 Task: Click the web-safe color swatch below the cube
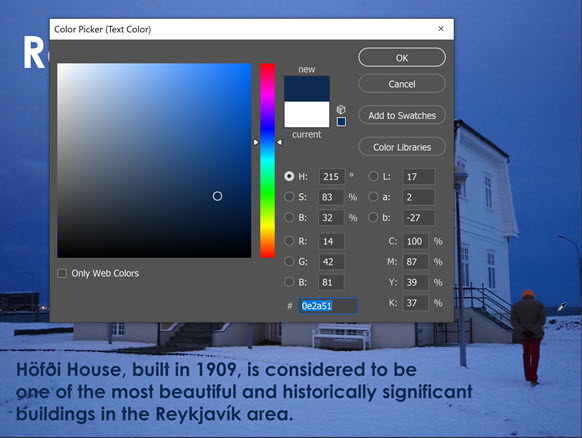(341, 122)
